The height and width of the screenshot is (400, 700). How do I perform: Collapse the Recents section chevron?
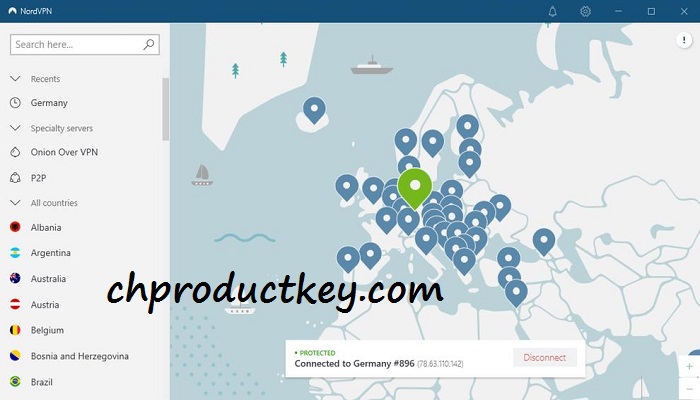click(15, 79)
